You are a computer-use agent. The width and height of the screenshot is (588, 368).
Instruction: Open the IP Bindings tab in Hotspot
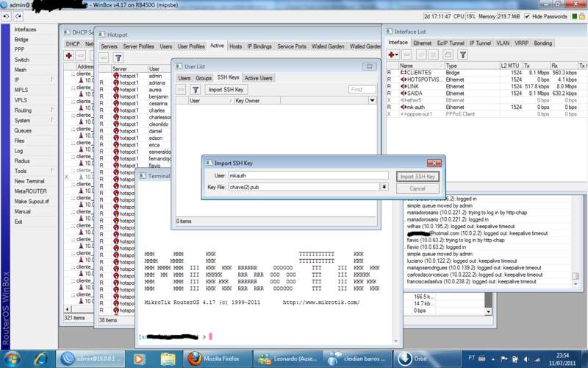tap(259, 46)
